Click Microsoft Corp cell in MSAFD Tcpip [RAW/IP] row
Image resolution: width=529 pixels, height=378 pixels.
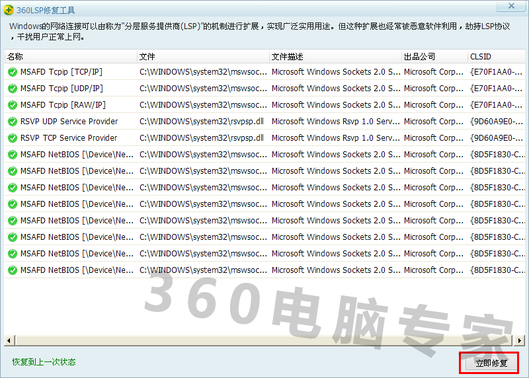click(x=434, y=105)
